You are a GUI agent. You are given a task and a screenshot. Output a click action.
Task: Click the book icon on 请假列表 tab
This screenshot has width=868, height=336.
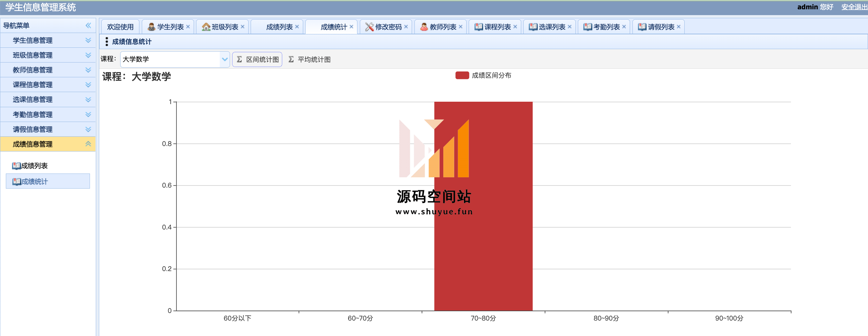coord(642,27)
